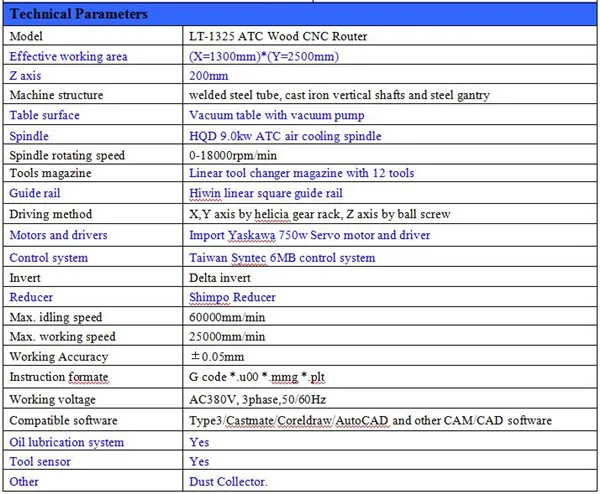The image size is (600, 494).
Task: Click '0-18000rpm/min' value
Action: [x=233, y=155]
